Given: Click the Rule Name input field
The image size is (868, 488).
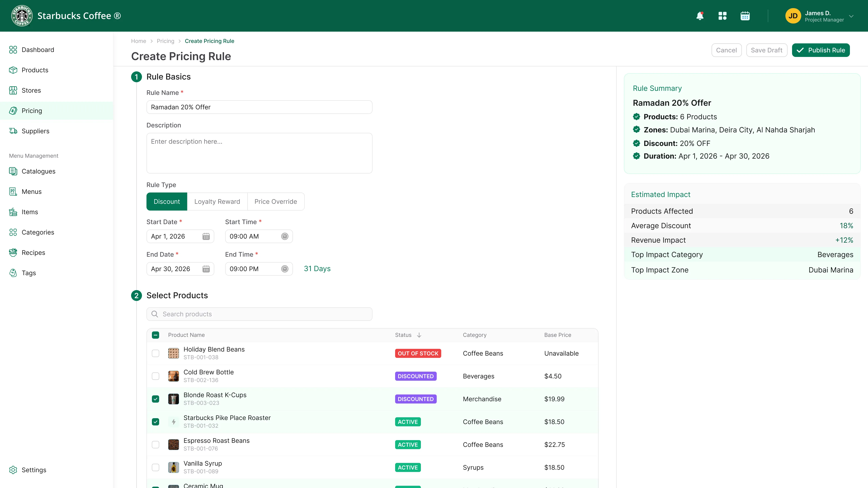Looking at the screenshot, I should 259,107.
